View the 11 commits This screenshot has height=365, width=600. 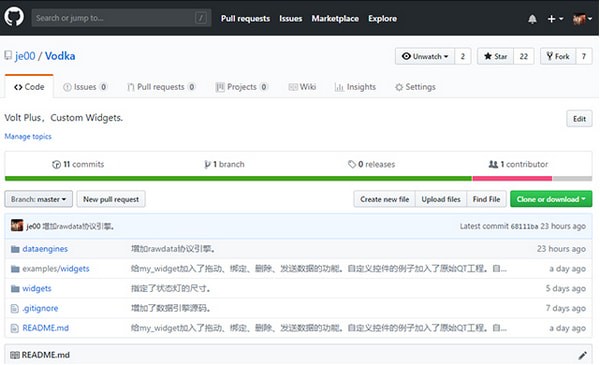tap(78, 165)
